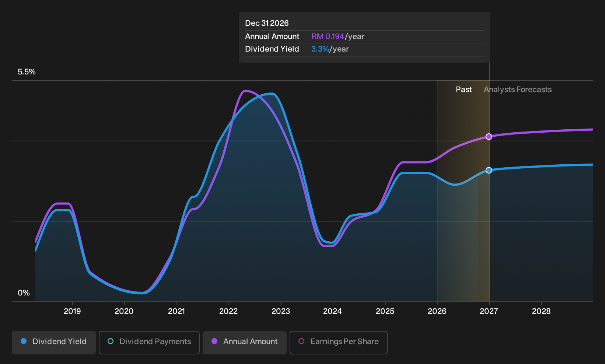Viewport: 605px width, 364px height.
Task: Click the 2019 x-axis label
Action: (72, 311)
